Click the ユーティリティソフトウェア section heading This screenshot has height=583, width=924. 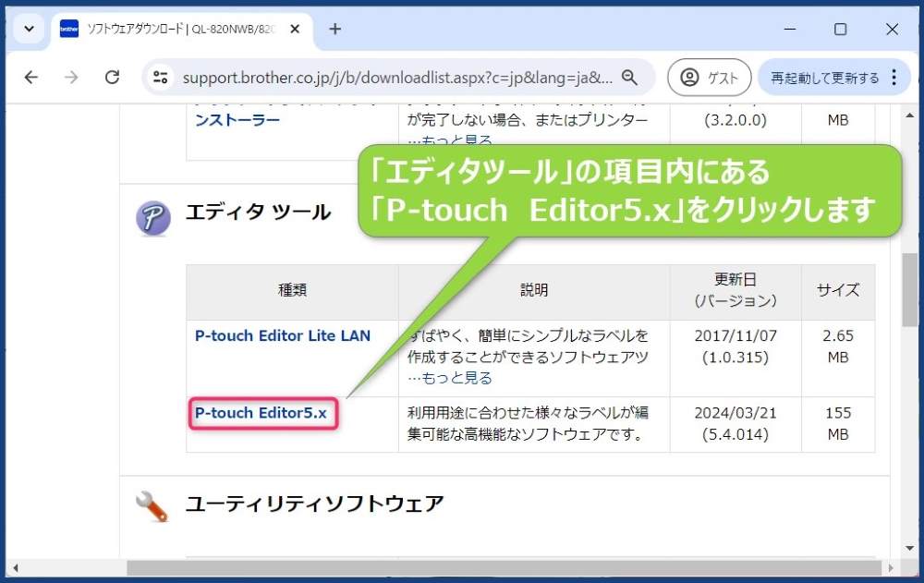pyautogui.click(x=314, y=504)
